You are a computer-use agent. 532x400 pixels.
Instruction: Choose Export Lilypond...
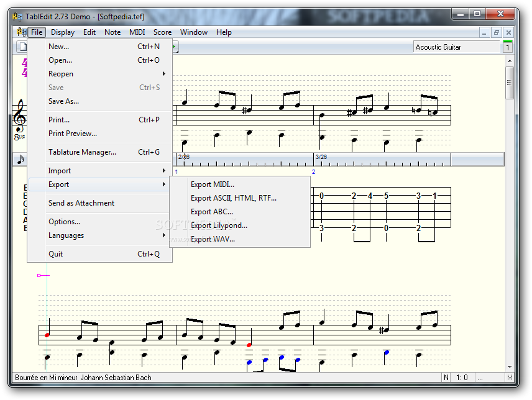[240, 225]
